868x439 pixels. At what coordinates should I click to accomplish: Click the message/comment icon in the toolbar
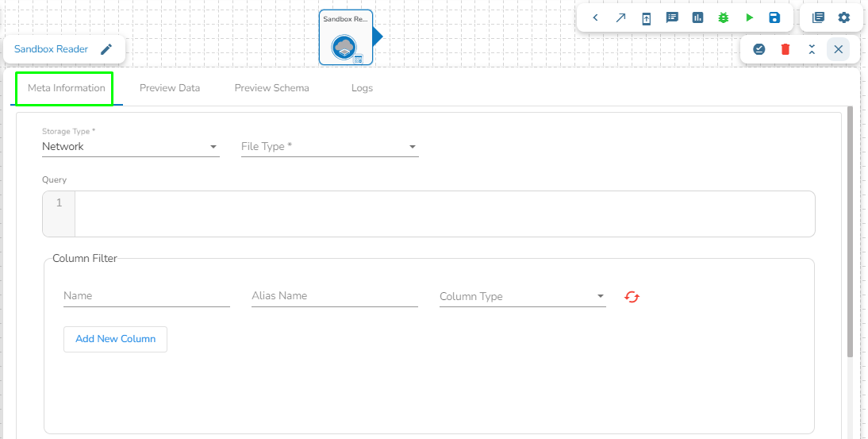pos(672,17)
